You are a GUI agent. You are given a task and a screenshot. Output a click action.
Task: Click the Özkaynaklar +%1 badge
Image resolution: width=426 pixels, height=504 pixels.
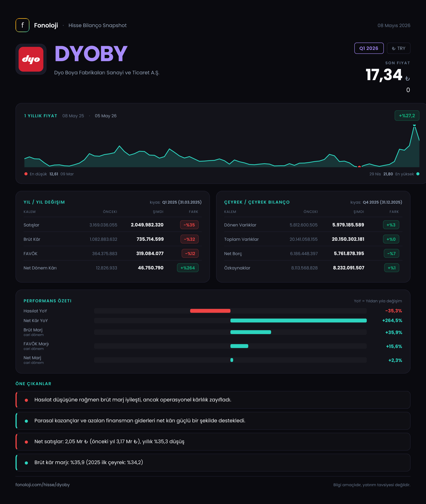[x=392, y=268]
